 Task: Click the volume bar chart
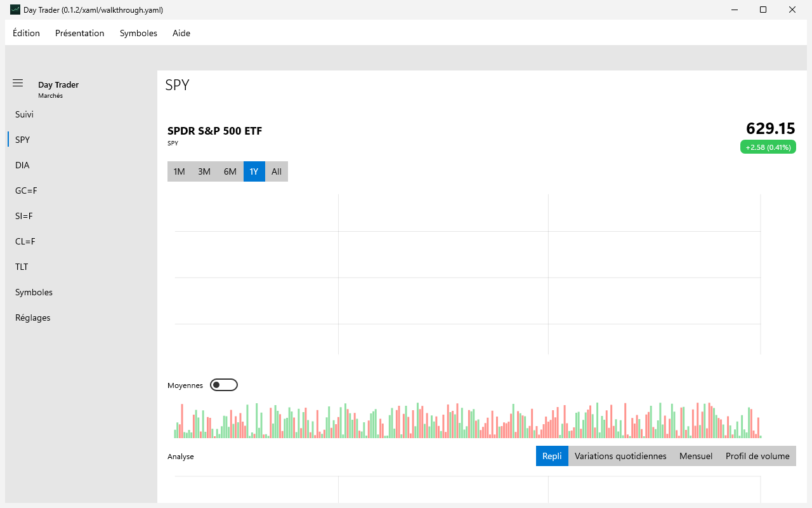coord(468,420)
